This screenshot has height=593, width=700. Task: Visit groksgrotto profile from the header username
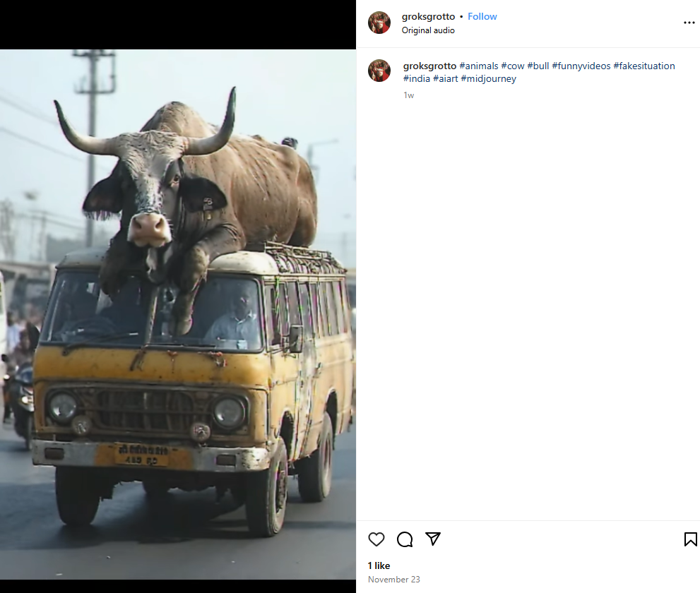point(428,16)
